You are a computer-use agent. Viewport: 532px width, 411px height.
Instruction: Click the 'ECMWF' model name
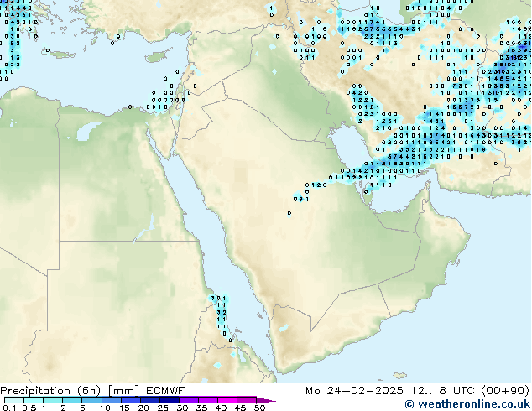165,391
